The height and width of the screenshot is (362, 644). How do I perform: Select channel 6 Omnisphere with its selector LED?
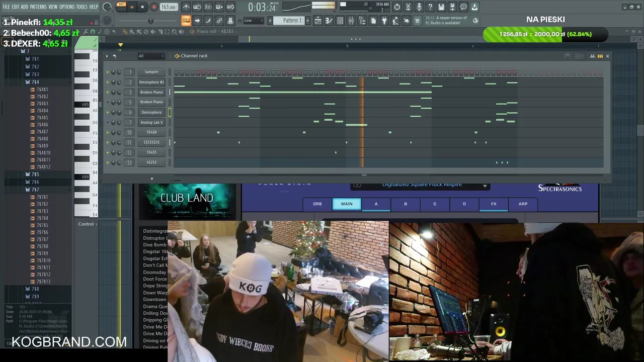(x=170, y=112)
